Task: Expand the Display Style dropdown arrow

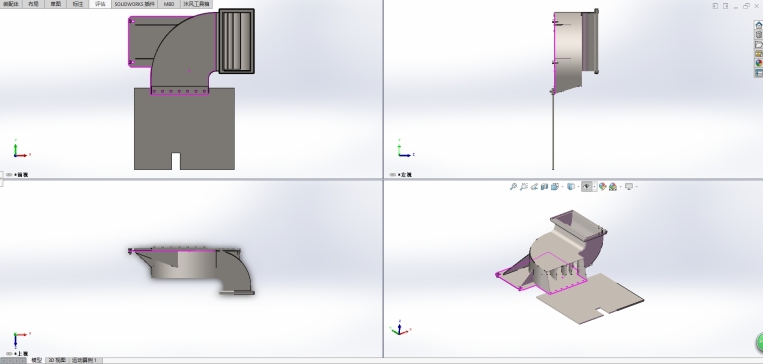Action: pyautogui.click(x=579, y=186)
